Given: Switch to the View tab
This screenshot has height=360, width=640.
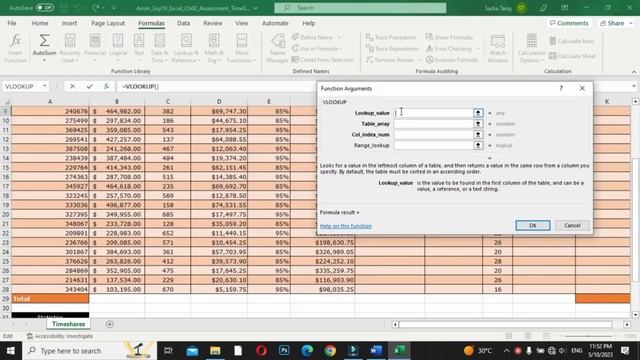Looking at the screenshot, I should click(242, 23).
